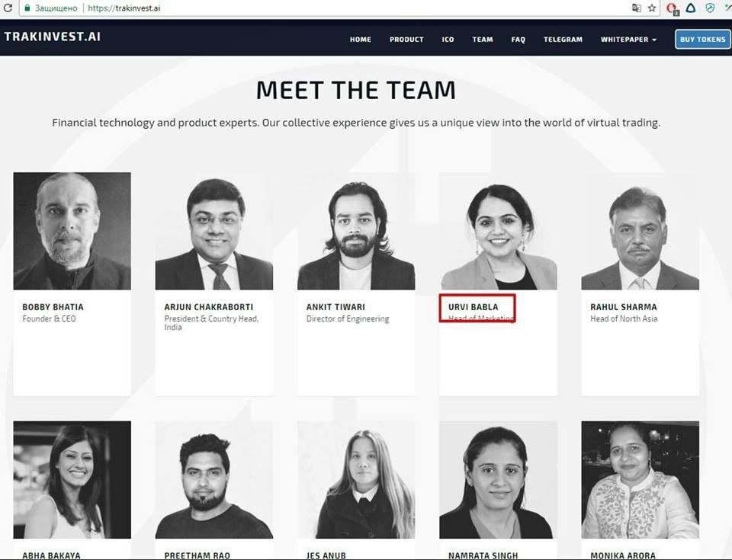The height and width of the screenshot is (560, 732).
Task: Click the shield extension icon
Action: coord(710,8)
